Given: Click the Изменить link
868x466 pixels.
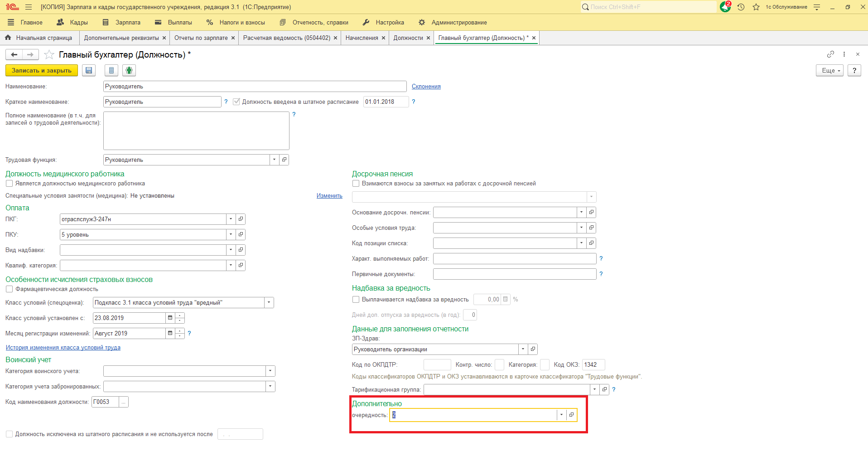Looking at the screenshot, I should pos(329,196).
